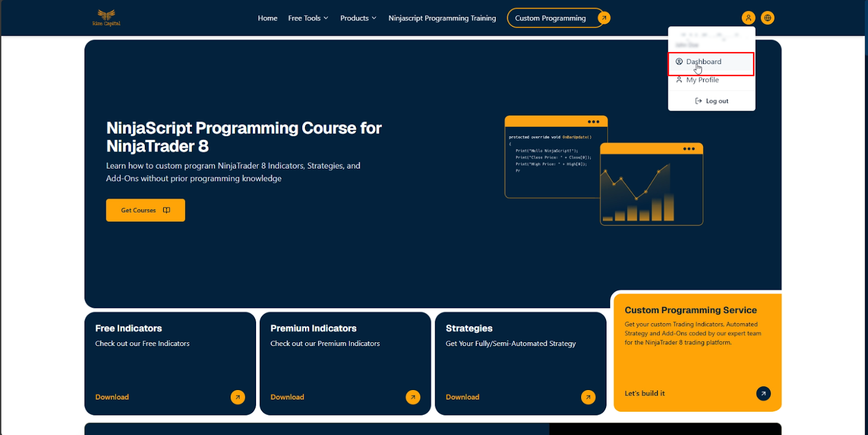Click book icon in Get Courses button

167,210
